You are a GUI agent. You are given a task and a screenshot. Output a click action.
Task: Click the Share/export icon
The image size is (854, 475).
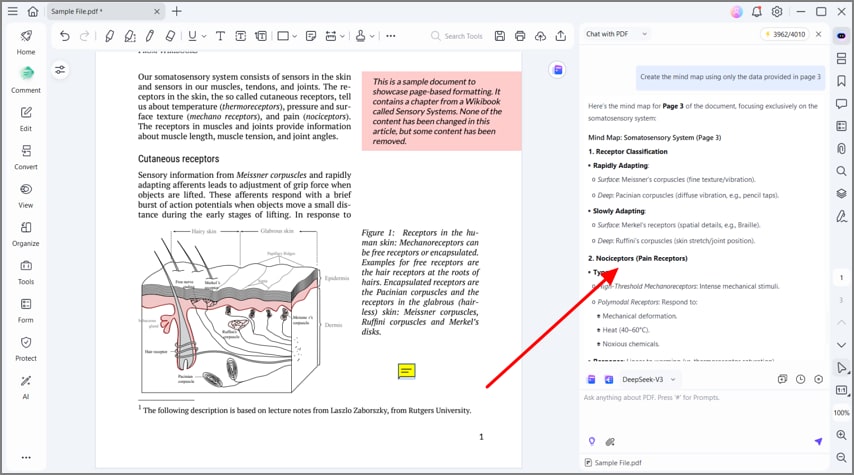click(x=560, y=36)
